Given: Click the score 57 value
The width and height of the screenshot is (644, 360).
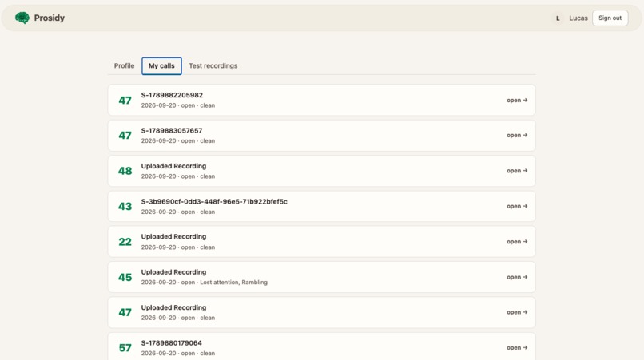Looking at the screenshot, I should [x=125, y=348].
